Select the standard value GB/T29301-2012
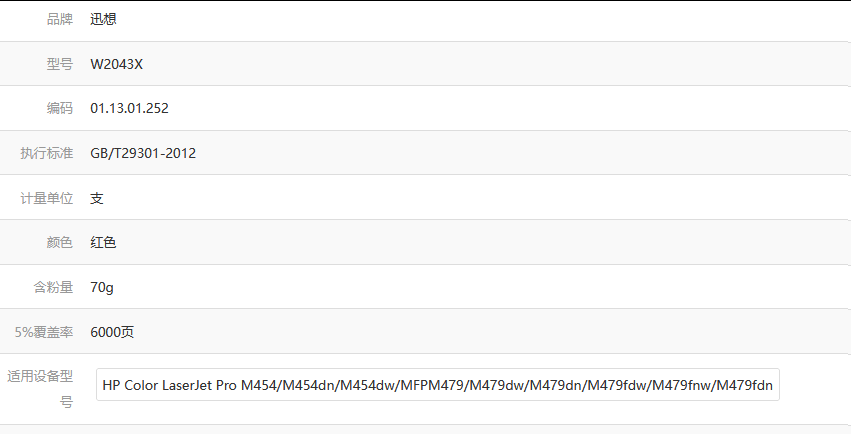 [143, 153]
